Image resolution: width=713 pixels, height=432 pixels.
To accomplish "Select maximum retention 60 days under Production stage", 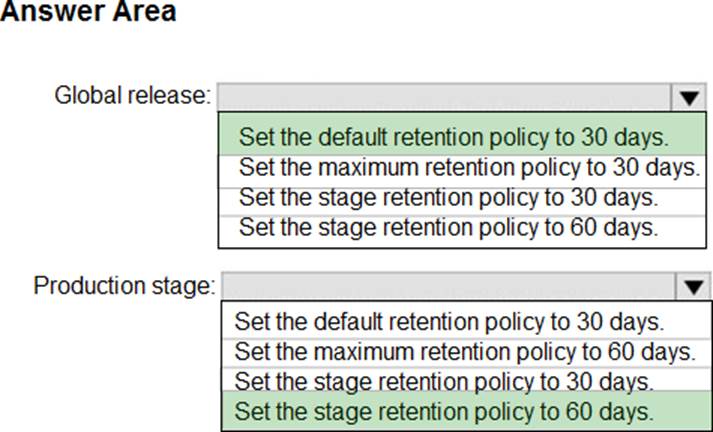I will click(465, 351).
